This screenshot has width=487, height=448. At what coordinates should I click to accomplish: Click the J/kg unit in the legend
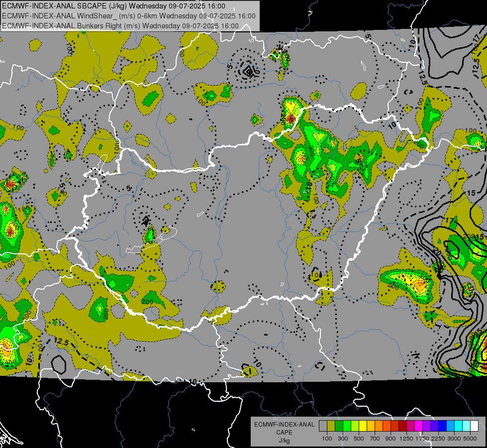284,441
